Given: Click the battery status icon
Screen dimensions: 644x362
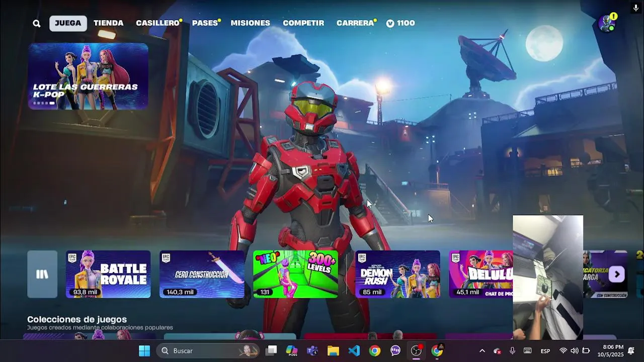Looking at the screenshot, I should coord(586,351).
